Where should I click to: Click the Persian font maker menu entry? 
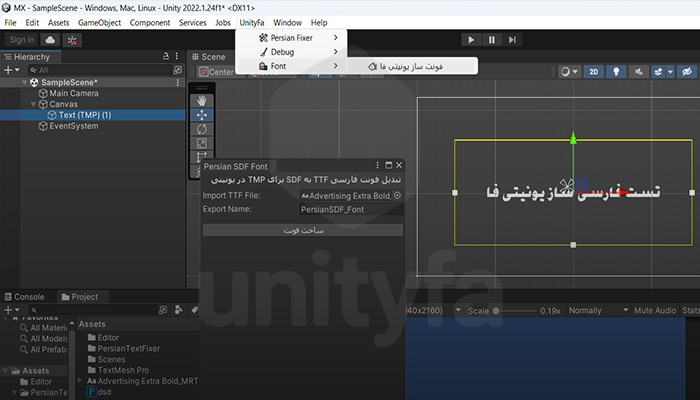(x=412, y=66)
